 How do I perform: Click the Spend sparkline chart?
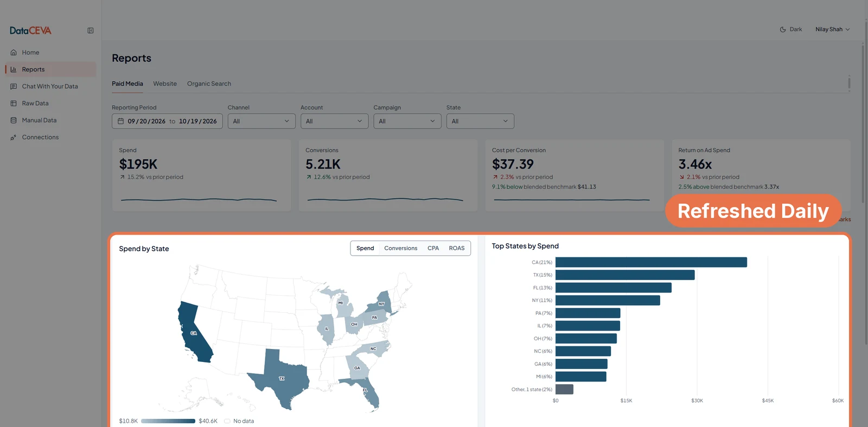click(x=199, y=200)
